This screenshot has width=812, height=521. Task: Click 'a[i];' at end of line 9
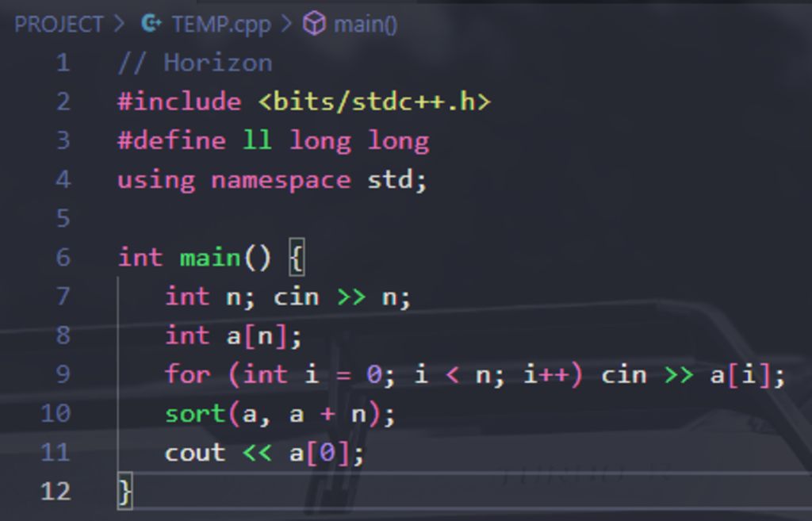click(x=748, y=374)
